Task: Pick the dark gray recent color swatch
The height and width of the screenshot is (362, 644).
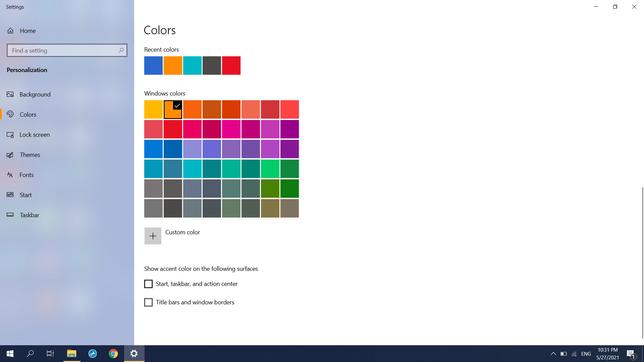Action: 212,65
